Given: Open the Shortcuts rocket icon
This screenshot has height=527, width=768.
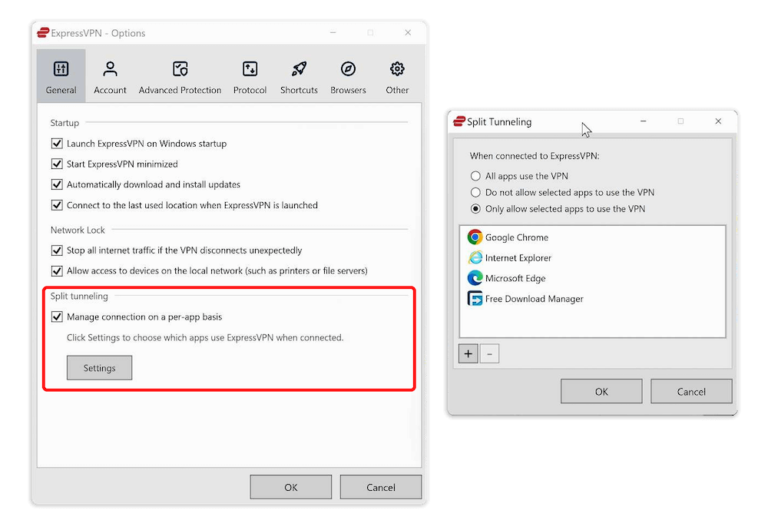Looking at the screenshot, I should coord(299,69).
